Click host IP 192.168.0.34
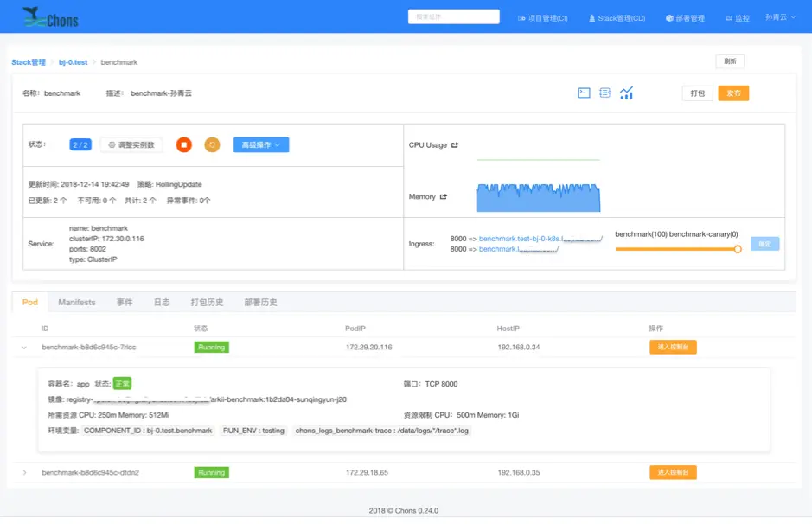The image size is (812, 524). tap(518, 348)
